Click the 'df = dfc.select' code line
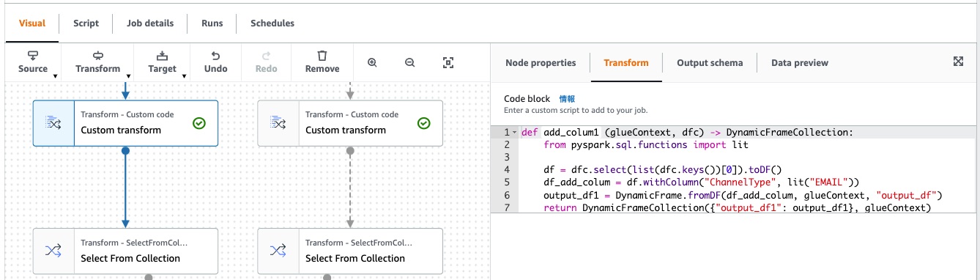The image size is (980, 280). tap(663, 170)
